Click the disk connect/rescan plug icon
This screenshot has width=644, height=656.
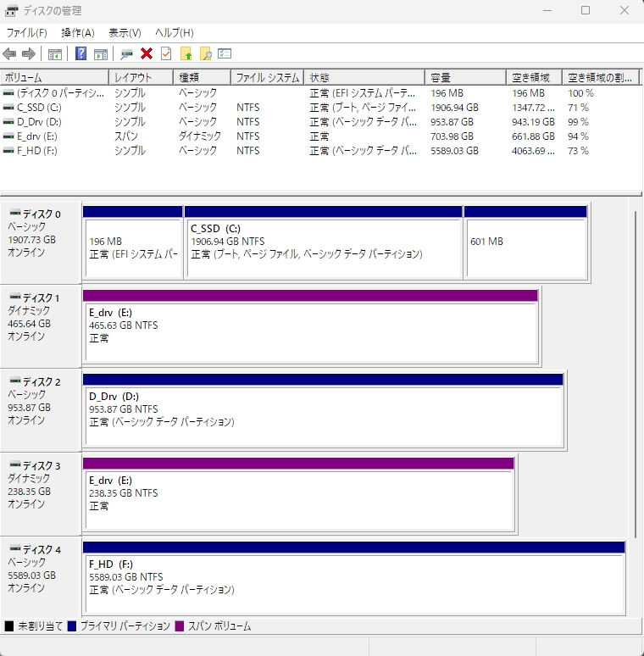(126, 54)
